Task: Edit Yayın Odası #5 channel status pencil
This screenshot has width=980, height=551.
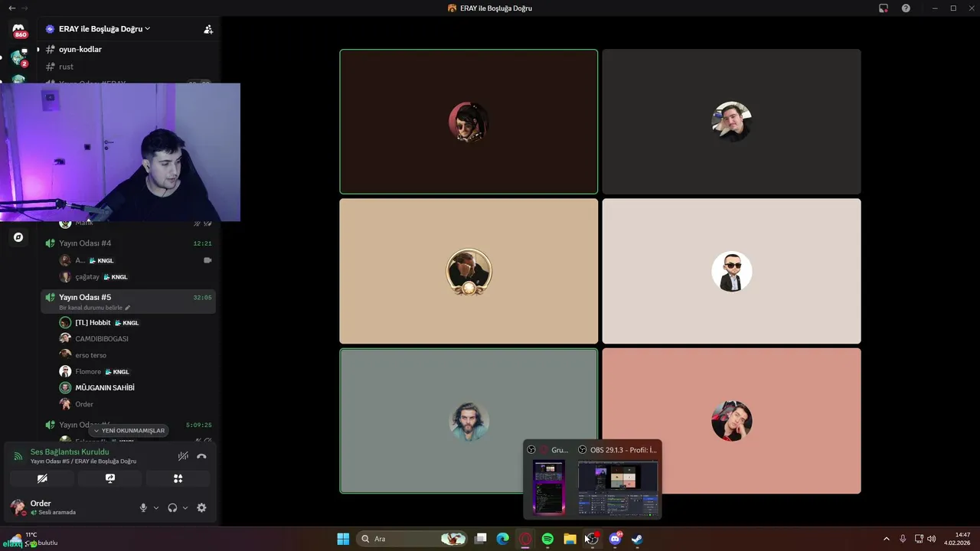Action: [128, 308]
